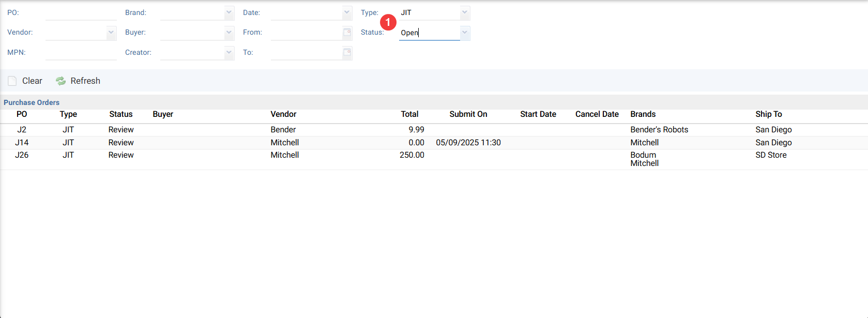Open the Type dropdown showing JIT
This screenshot has height=318, width=868.
465,12
